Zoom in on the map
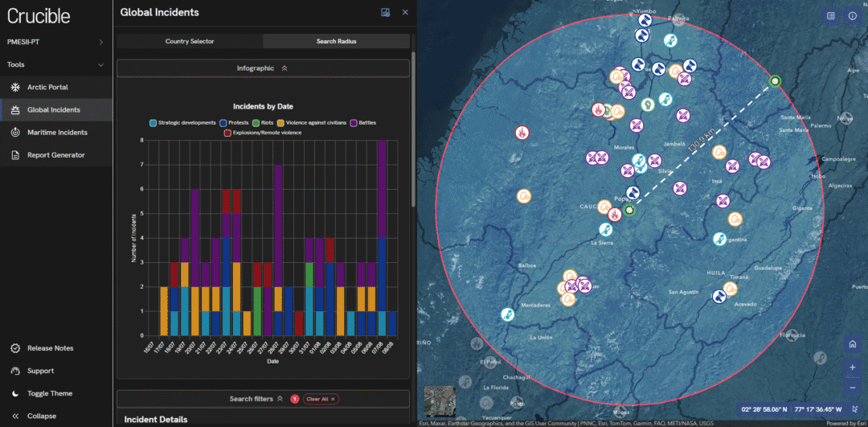This screenshot has width=868, height=427. [x=852, y=367]
